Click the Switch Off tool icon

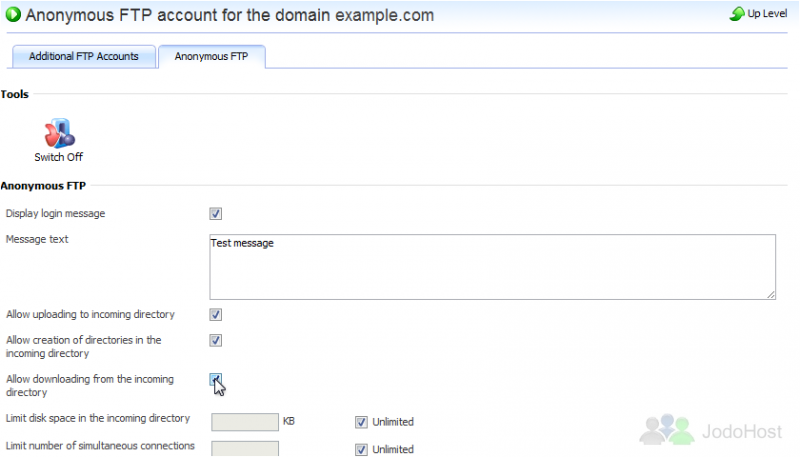[59, 133]
